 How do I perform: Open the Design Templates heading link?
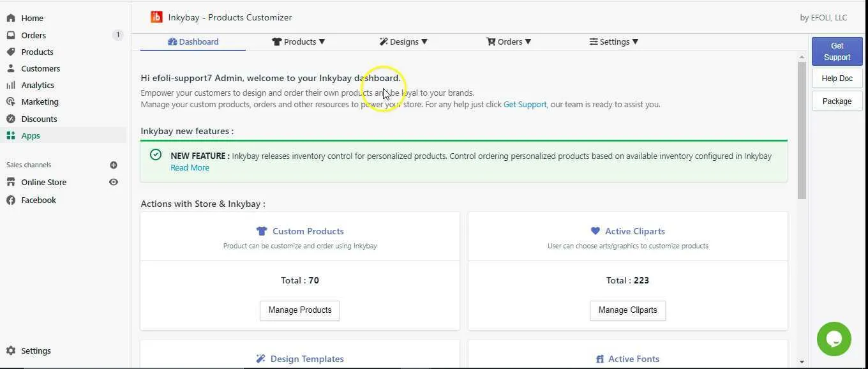point(307,359)
